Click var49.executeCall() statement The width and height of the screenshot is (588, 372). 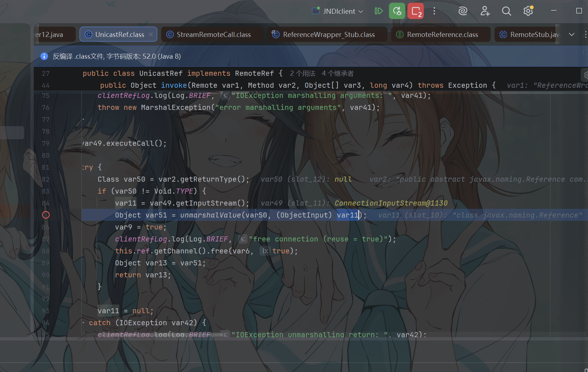125,143
